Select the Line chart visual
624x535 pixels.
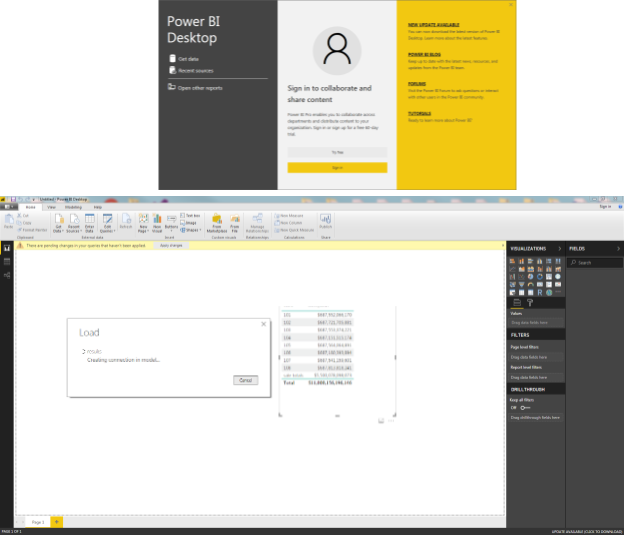(x=513, y=269)
